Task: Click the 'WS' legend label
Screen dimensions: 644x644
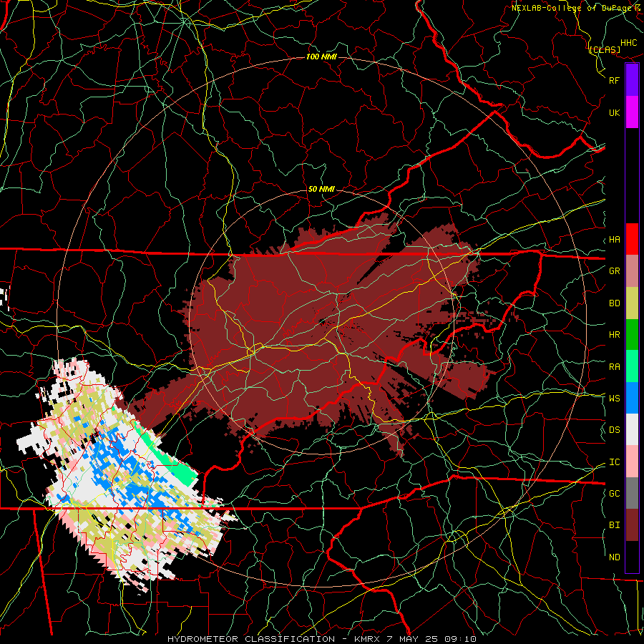Action: 615,398
